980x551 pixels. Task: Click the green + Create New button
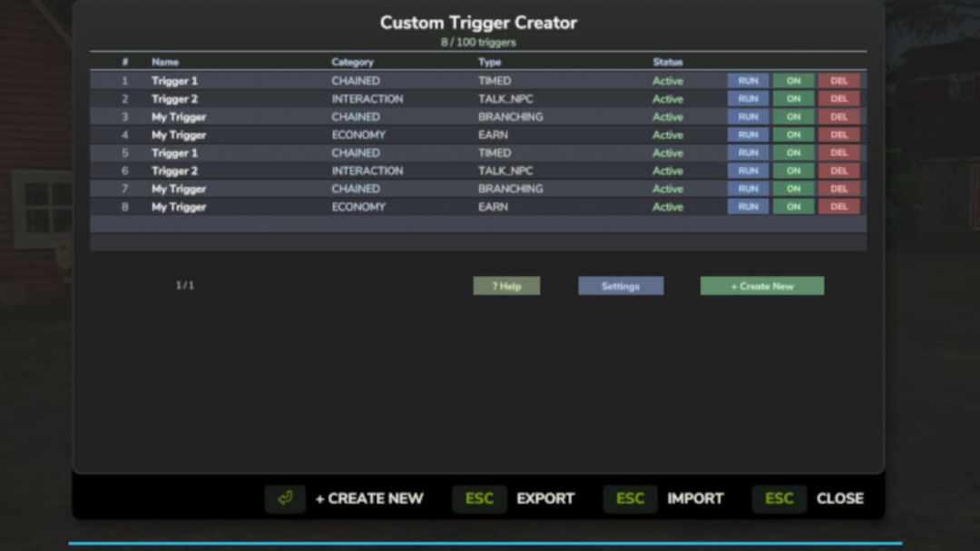point(761,285)
